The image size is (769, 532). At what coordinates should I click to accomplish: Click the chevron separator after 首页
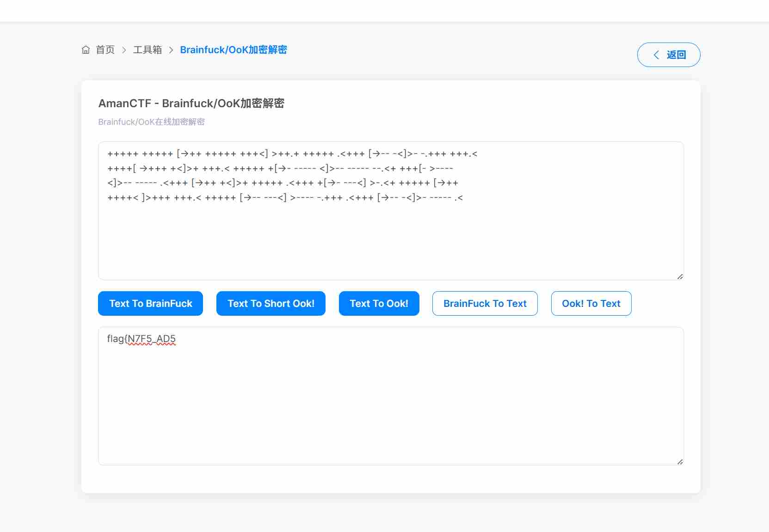pos(124,50)
